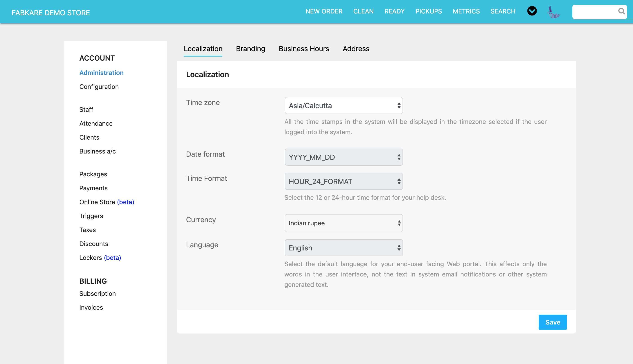The height and width of the screenshot is (364, 633).
Task: Click the black chevron dropdown icon in header
Action: 532,11
